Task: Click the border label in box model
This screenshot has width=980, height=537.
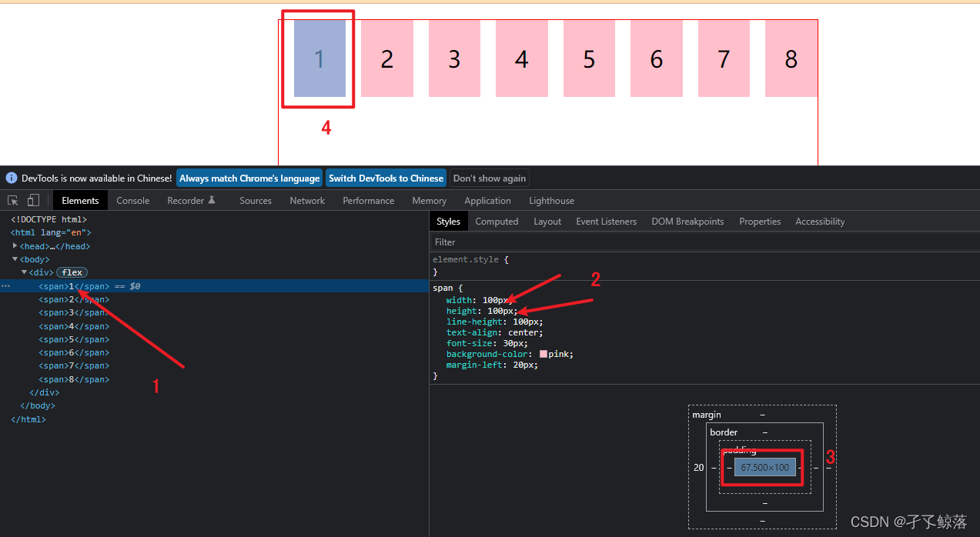Action: coord(724,432)
